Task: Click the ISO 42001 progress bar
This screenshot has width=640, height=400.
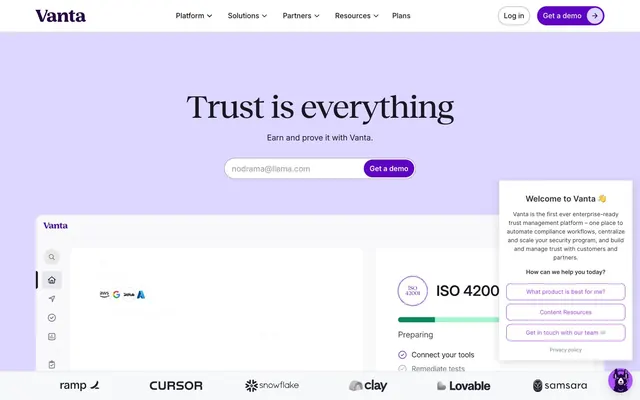Action: coord(448,320)
